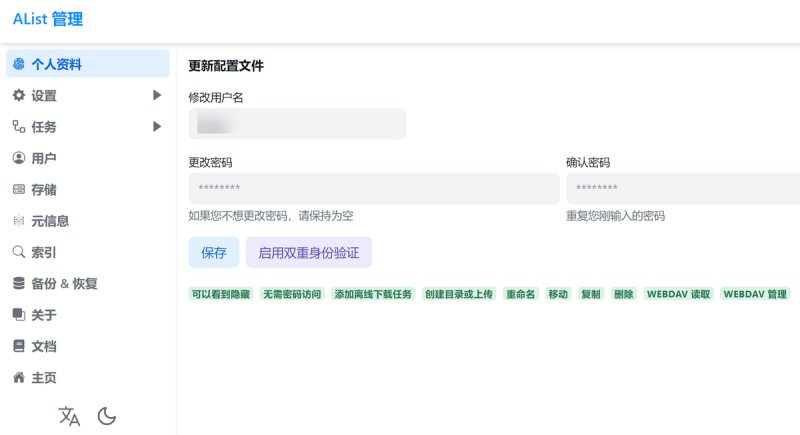Screen dimensions: 800x435
Task: Click the 设置 gear icon
Action: coord(19,95)
